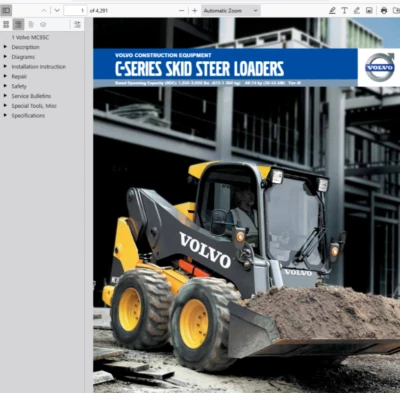400x393 pixels.
Task: Click the Volvo logo on the page
Action: pos(379,68)
